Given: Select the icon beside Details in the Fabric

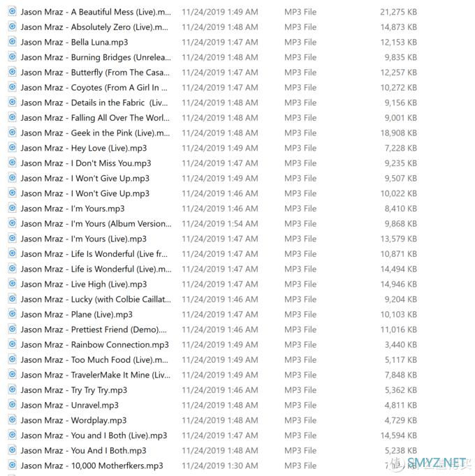Looking at the screenshot, I should click(12, 103).
